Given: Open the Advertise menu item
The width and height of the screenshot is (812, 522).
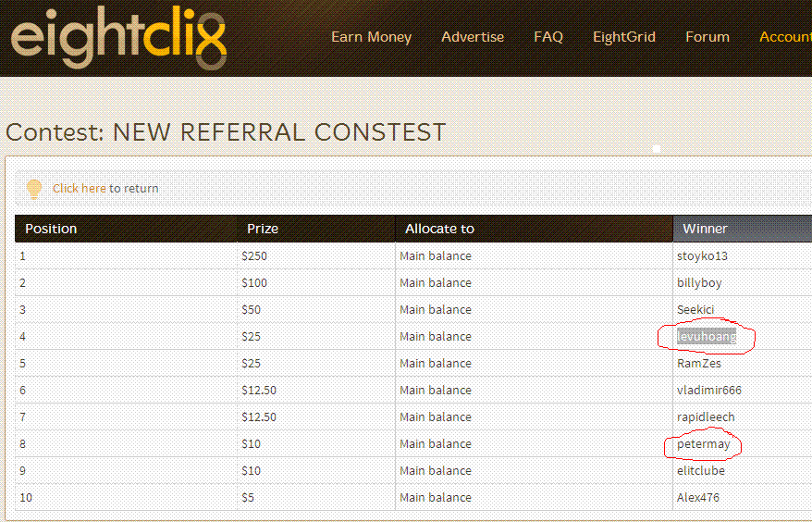Looking at the screenshot, I should click(x=473, y=37).
